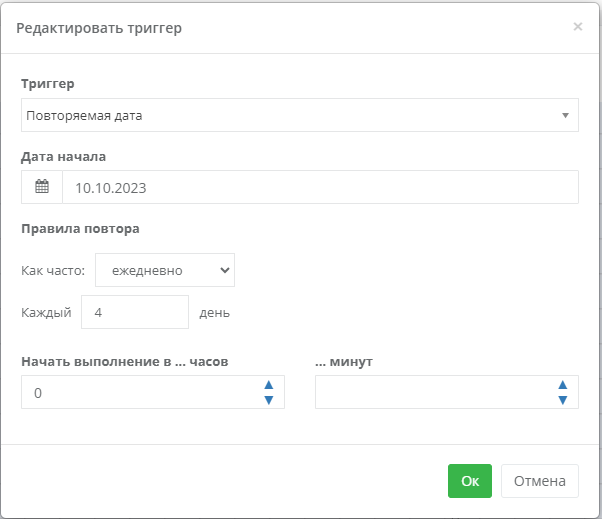
Task: Click the Как часто: label
Action: click(53, 271)
